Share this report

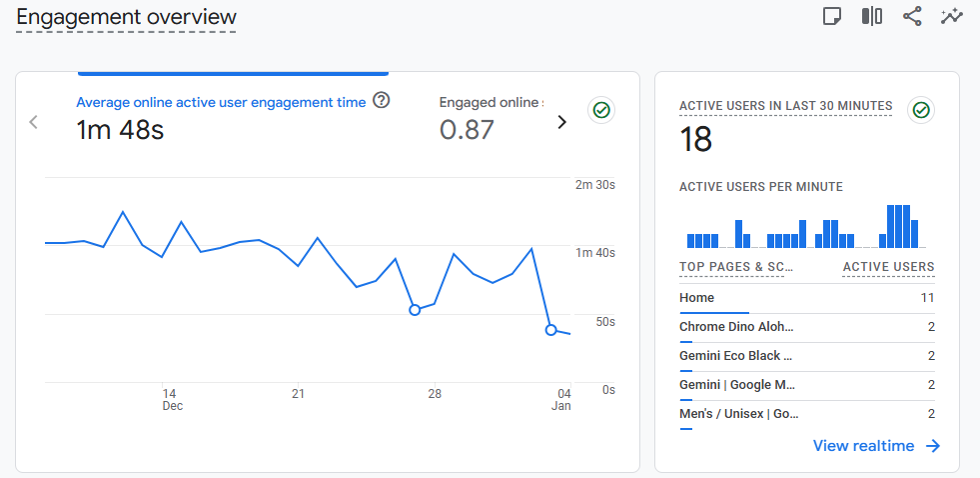[x=912, y=16]
